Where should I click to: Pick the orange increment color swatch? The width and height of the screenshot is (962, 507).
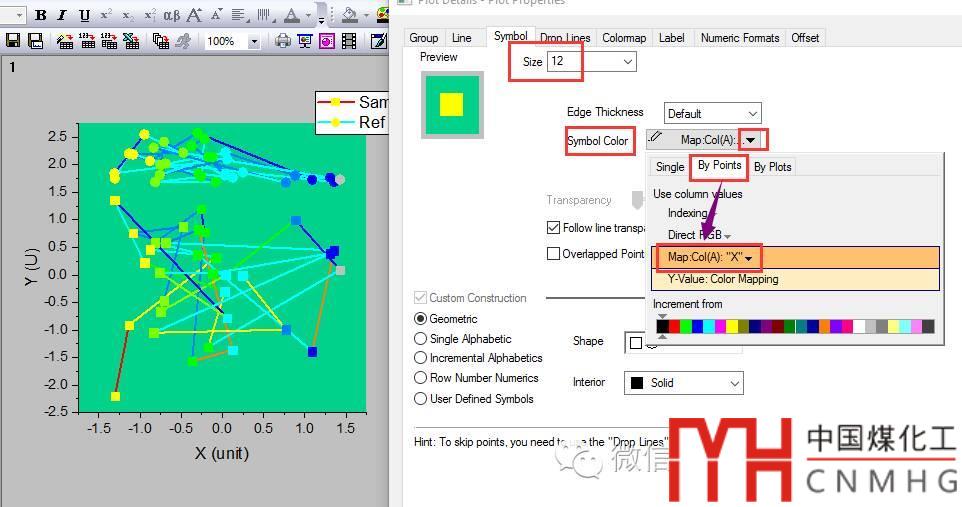[x=825, y=326]
